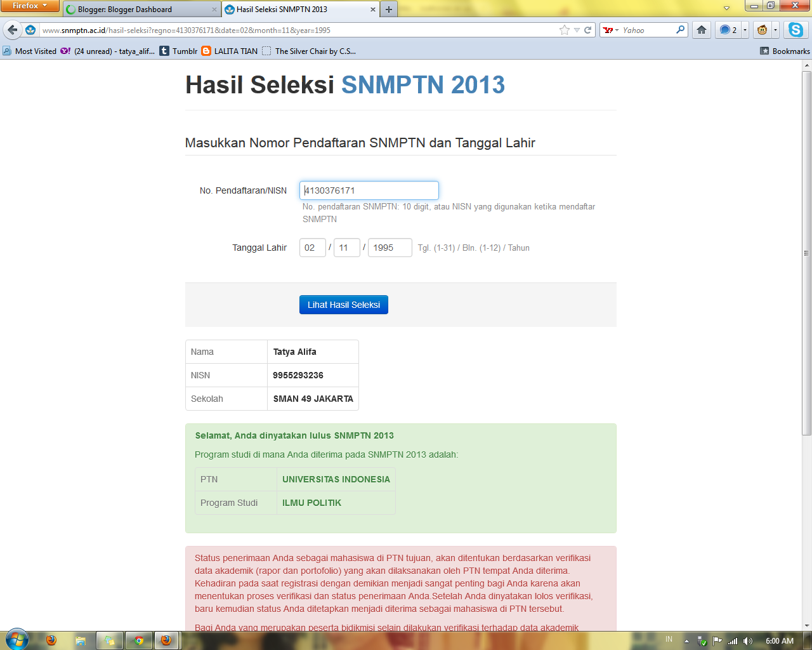Open the Most Visited bookmarks folder
812x650 pixels.
30,51
